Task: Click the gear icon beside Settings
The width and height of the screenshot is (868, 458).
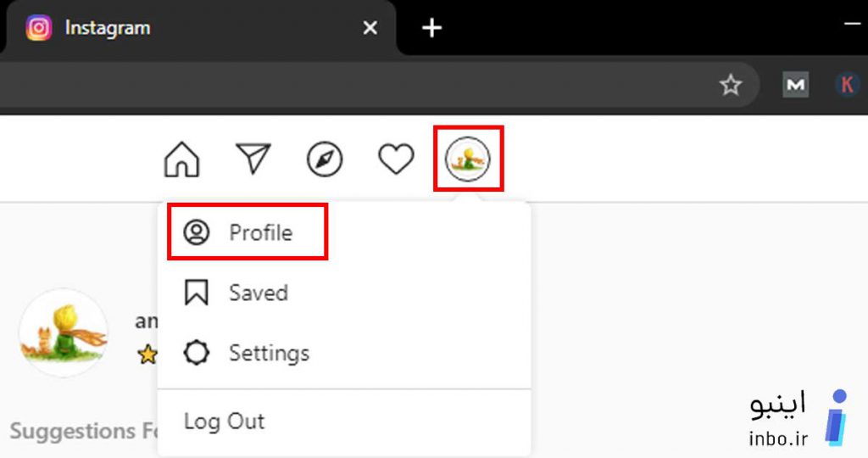Action: tap(197, 353)
